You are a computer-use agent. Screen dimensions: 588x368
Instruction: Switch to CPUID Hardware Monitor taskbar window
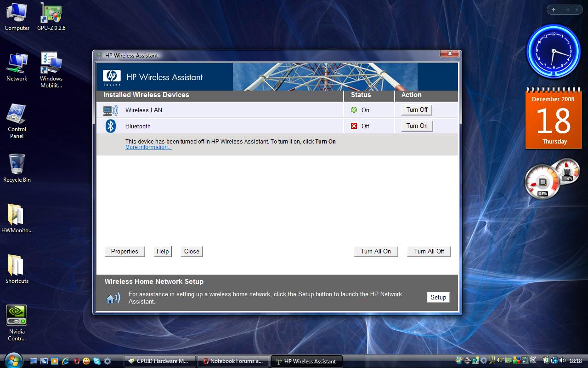click(160, 361)
